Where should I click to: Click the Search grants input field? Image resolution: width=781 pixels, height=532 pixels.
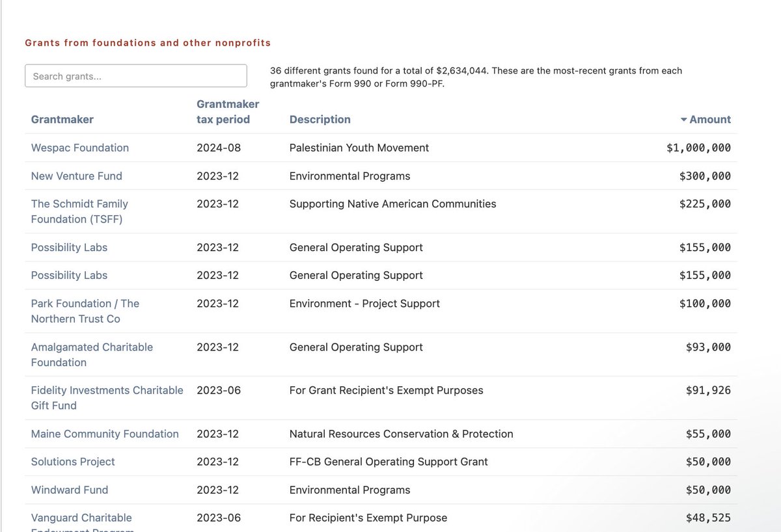point(136,76)
